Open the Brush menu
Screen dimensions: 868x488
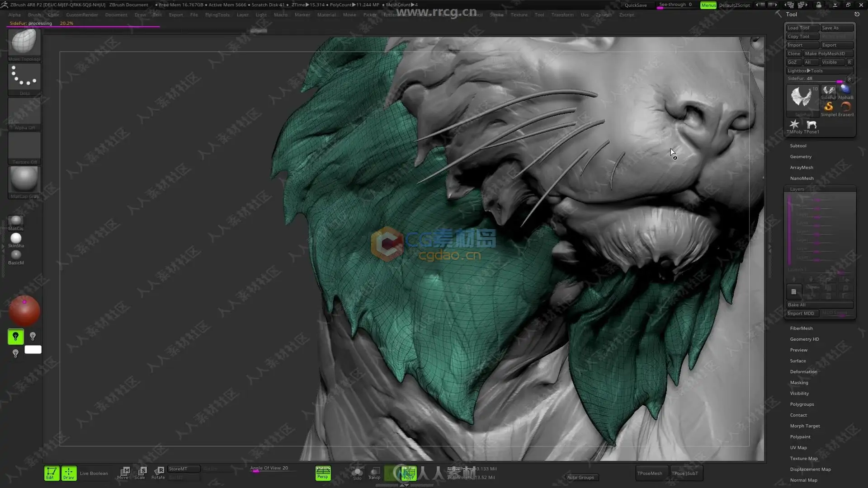[34, 14]
